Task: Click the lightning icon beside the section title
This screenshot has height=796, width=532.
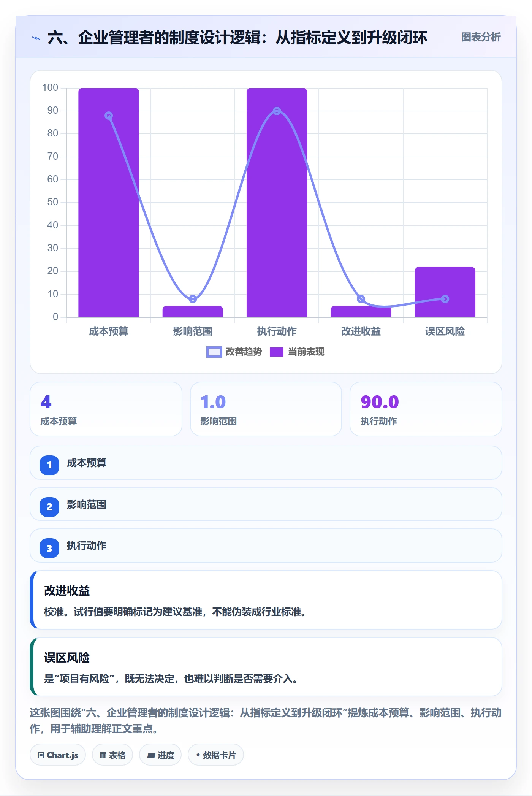Action: (36, 38)
